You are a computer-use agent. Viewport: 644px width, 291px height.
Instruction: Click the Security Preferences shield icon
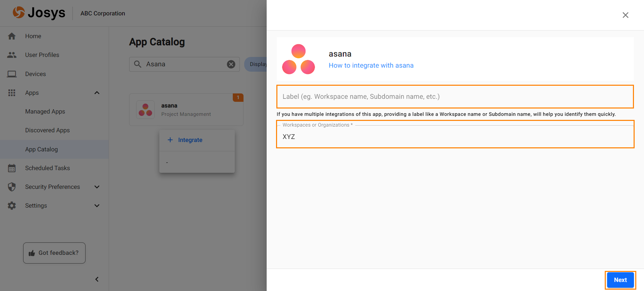coord(12,187)
